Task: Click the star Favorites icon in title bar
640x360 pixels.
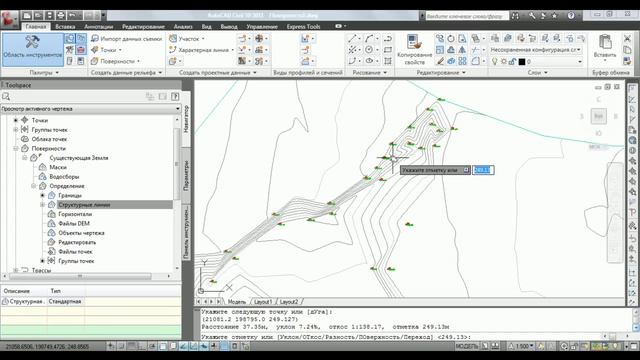Action: pos(554,16)
